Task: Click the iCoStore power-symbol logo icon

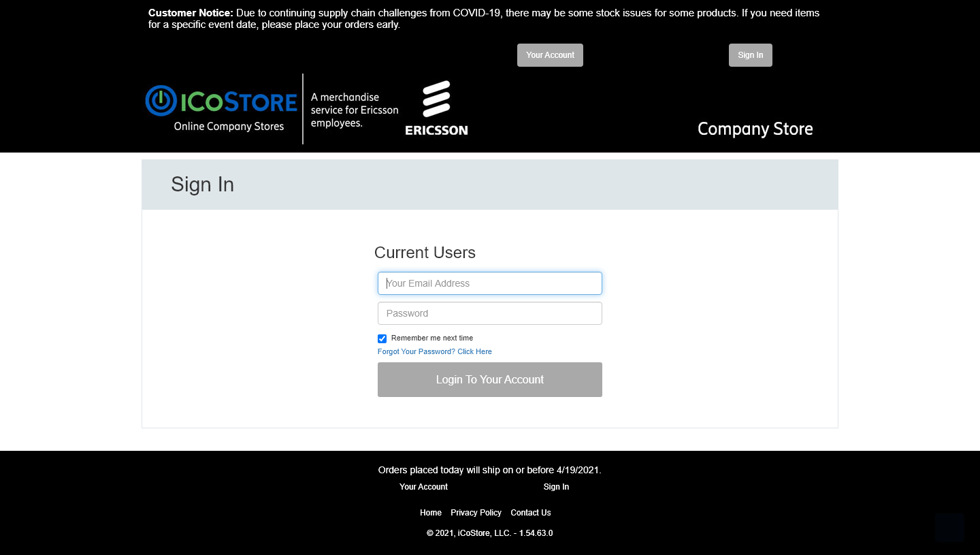Action: point(161,101)
